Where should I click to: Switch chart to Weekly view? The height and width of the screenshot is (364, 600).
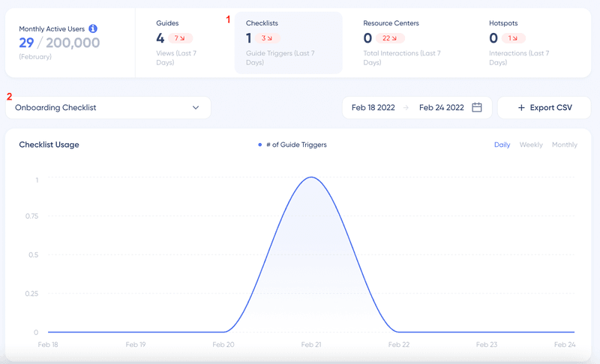point(531,145)
